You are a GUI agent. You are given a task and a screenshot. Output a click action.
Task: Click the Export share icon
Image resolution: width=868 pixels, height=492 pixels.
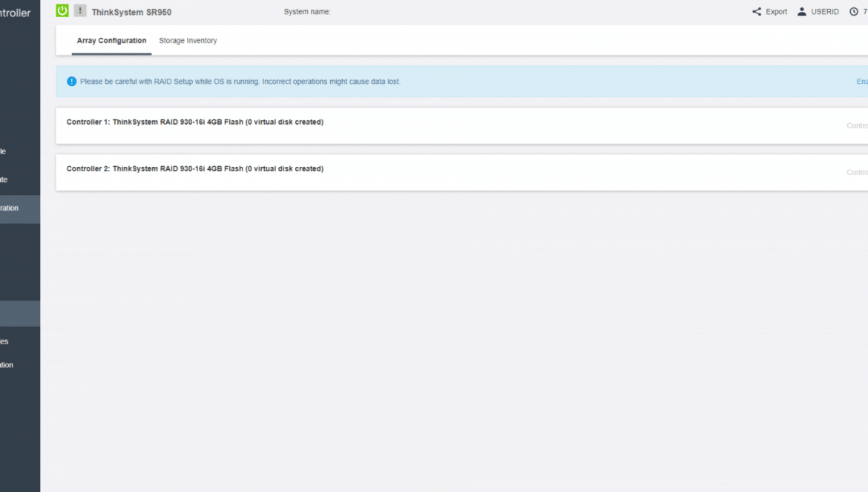pos(757,12)
